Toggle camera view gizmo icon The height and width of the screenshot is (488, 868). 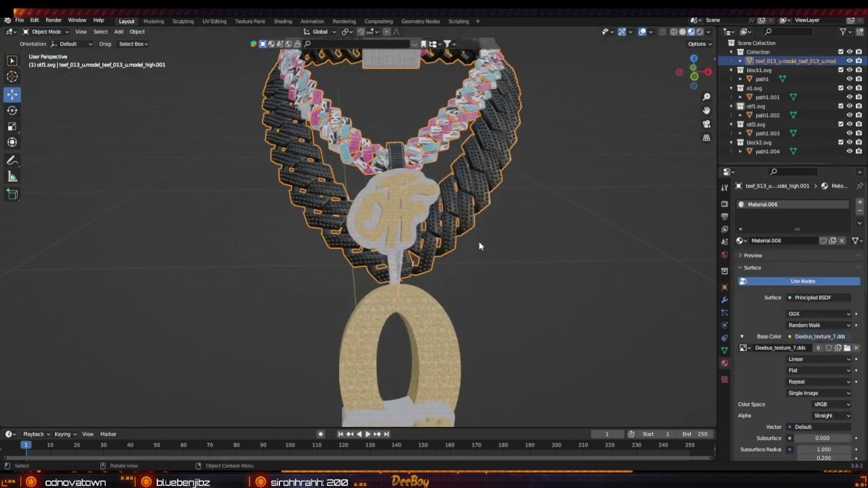click(x=707, y=124)
